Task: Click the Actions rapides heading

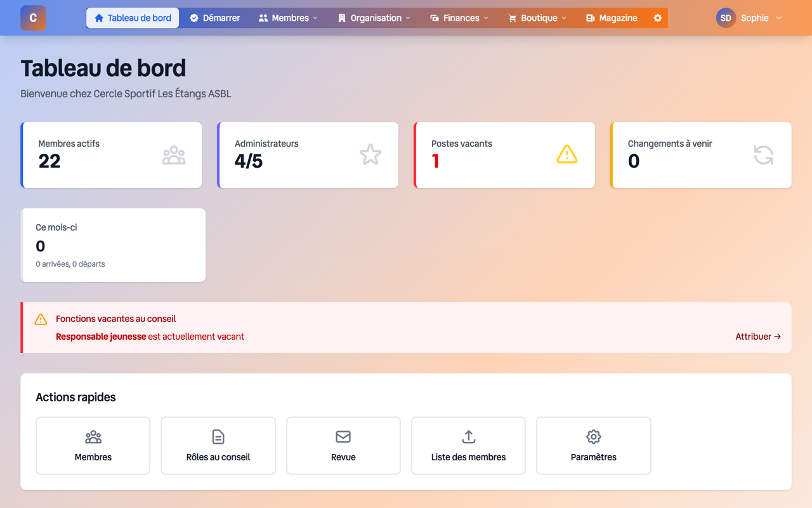Action: click(75, 398)
